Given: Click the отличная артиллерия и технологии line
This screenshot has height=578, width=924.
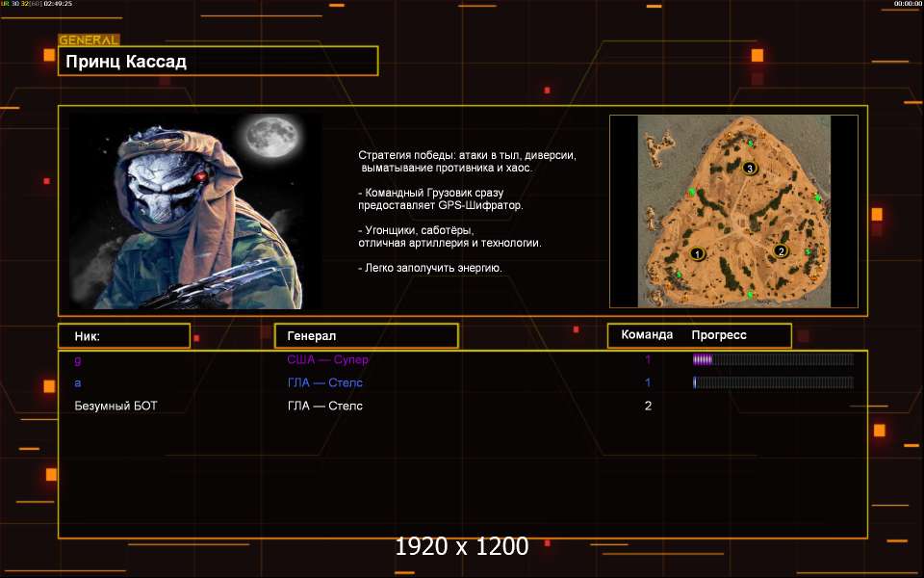Looking at the screenshot, I should click(449, 243).
